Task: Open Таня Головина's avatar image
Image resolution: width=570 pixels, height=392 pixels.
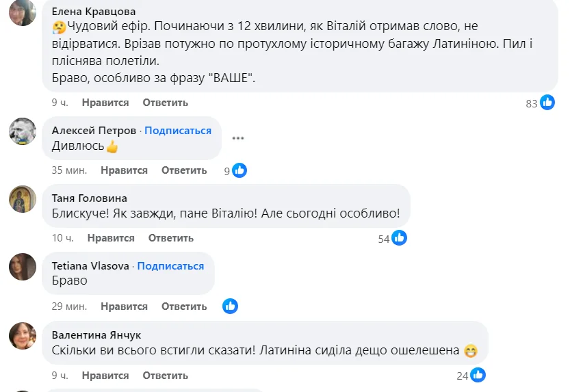Action: coord(23,199)
